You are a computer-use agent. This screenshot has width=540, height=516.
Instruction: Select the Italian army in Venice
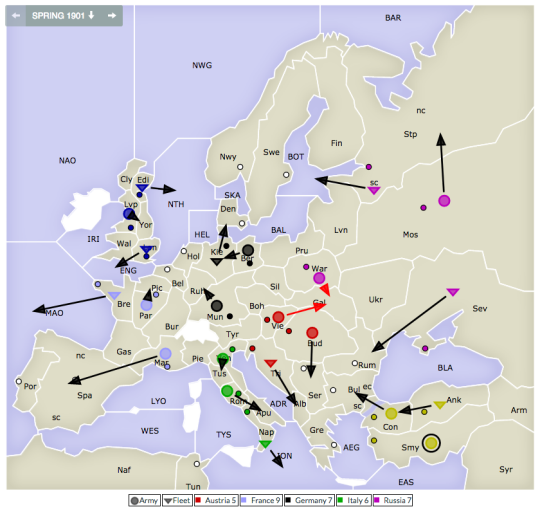tap(223, 358)
